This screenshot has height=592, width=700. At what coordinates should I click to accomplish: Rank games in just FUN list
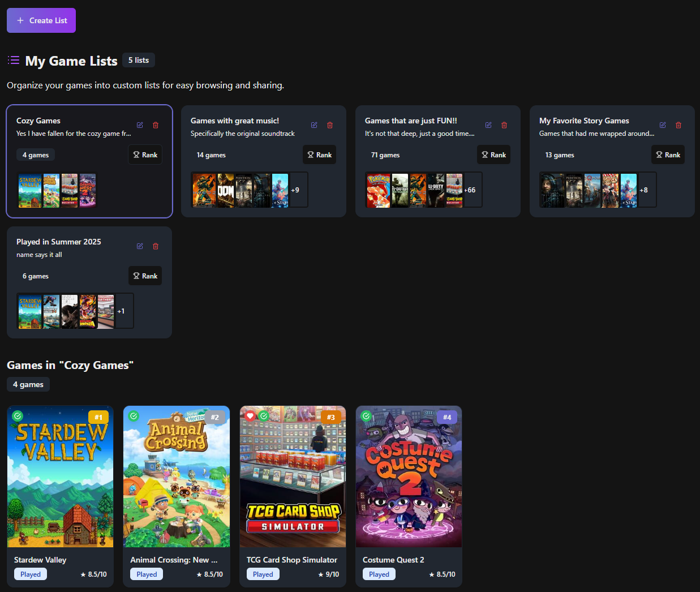tap(494, 155)
